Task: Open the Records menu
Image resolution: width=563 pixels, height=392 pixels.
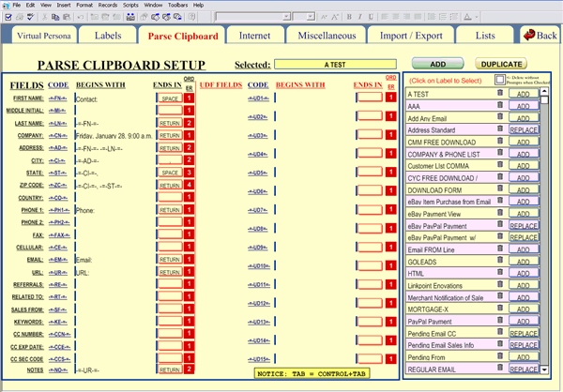Action: (x=108, y=5)
